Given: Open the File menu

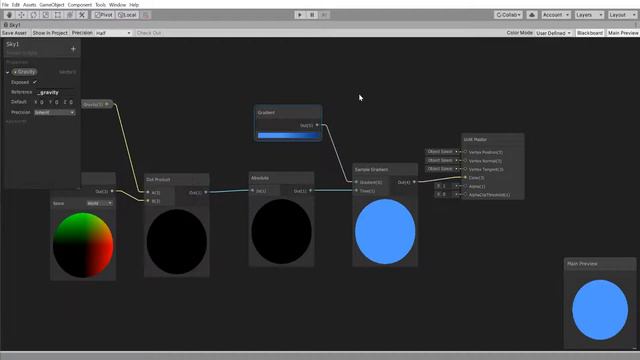Looking at the screenshot, I should tap(5, 5).
